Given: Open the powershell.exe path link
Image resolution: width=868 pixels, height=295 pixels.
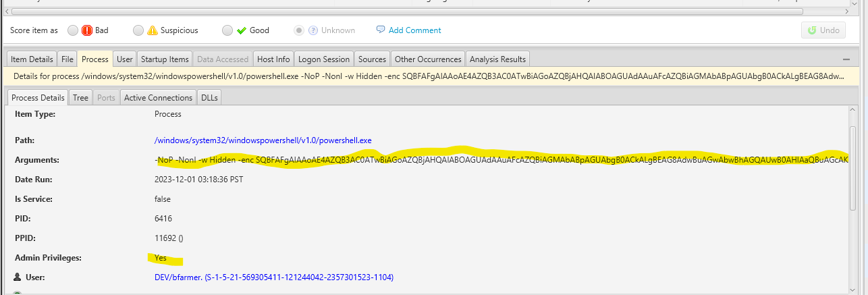Looking at the screenshot, I should click(x=263, y=140).
